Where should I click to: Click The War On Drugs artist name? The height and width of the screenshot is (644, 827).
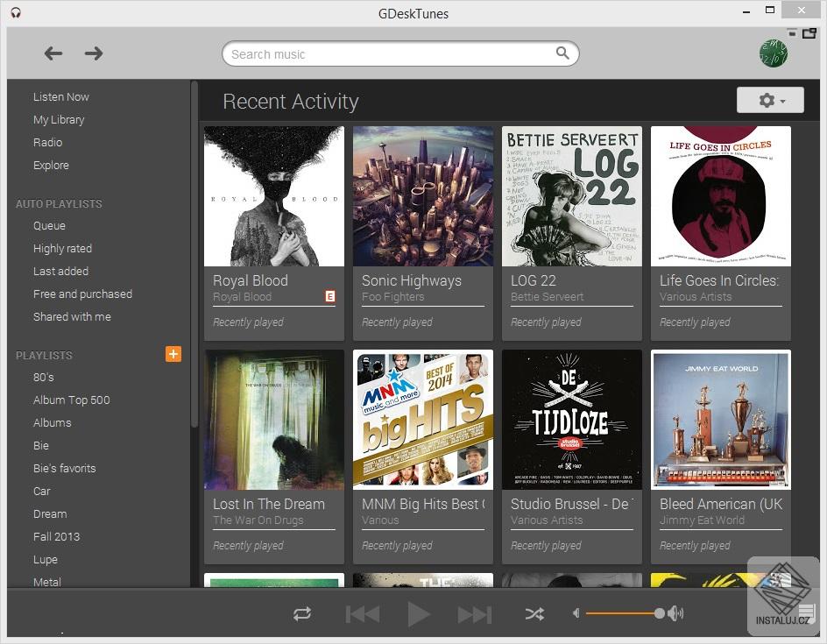click(x=258, y=520)
